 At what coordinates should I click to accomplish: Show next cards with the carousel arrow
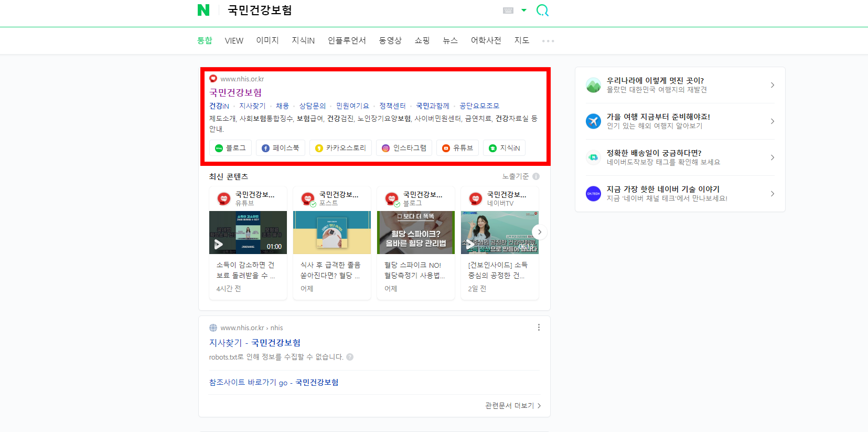[x=539, y=232]
